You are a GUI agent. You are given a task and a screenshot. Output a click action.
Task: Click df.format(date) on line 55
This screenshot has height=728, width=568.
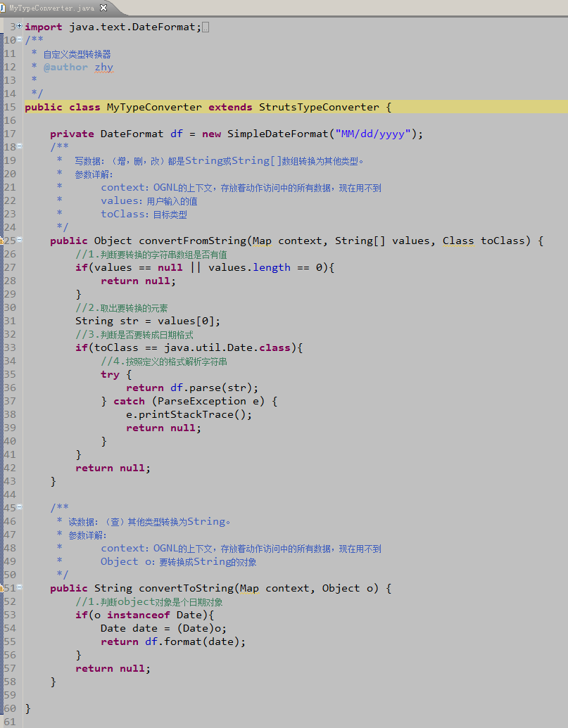pos(192,641)
